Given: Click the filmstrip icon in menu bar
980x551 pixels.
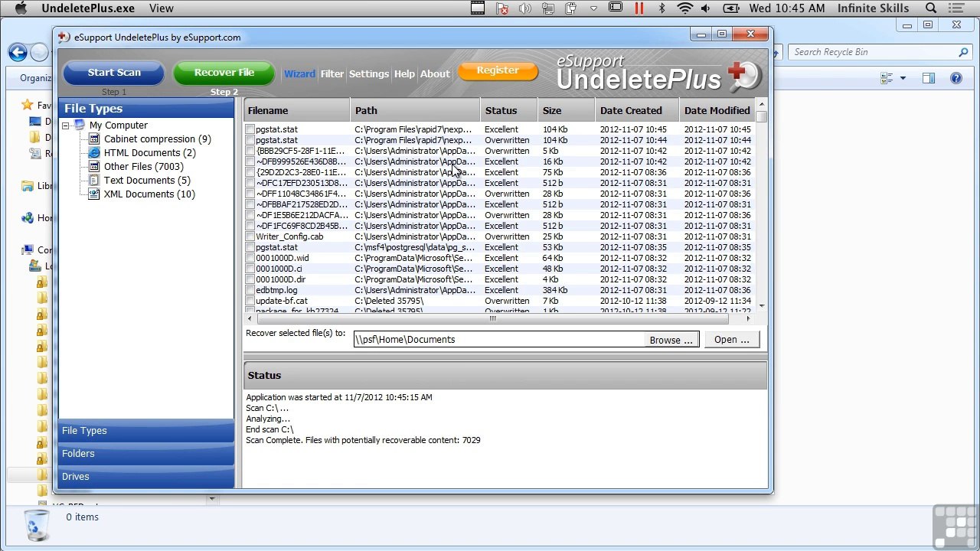Looking at the screenshot, I should [478, 8].
